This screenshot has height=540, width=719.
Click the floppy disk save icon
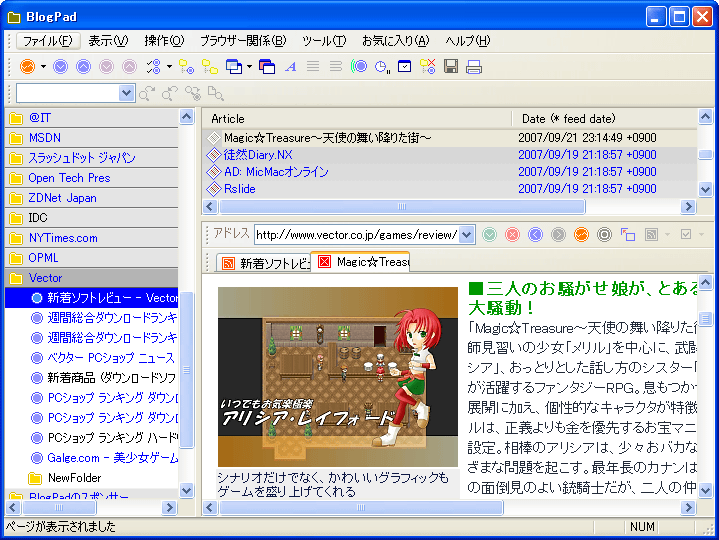point(451,67)
